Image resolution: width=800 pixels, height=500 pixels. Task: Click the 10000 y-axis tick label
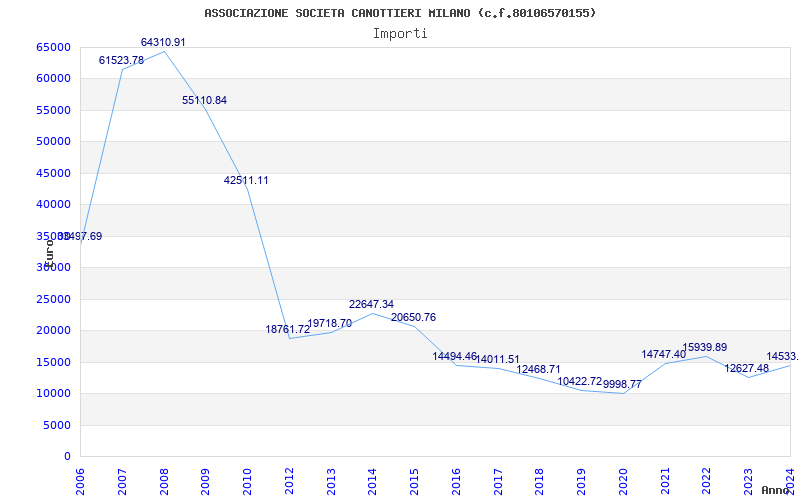click(x=54, y=393)
